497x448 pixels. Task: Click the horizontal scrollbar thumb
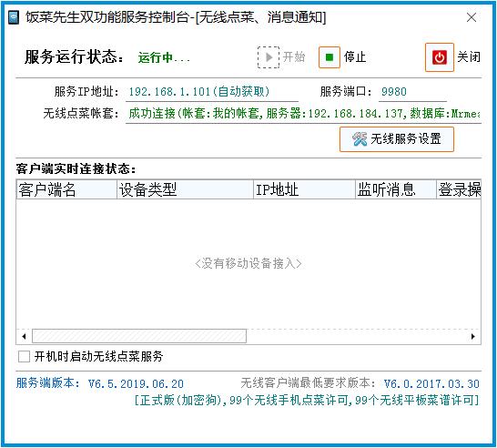139,336
